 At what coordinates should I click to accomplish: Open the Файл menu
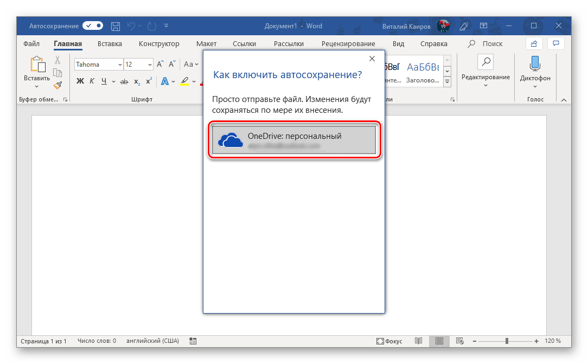coord(31,44)
